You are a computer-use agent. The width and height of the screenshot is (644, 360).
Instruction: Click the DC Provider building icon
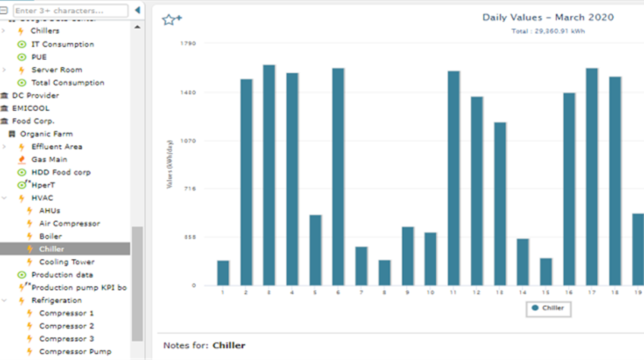(x=4, y=95)
